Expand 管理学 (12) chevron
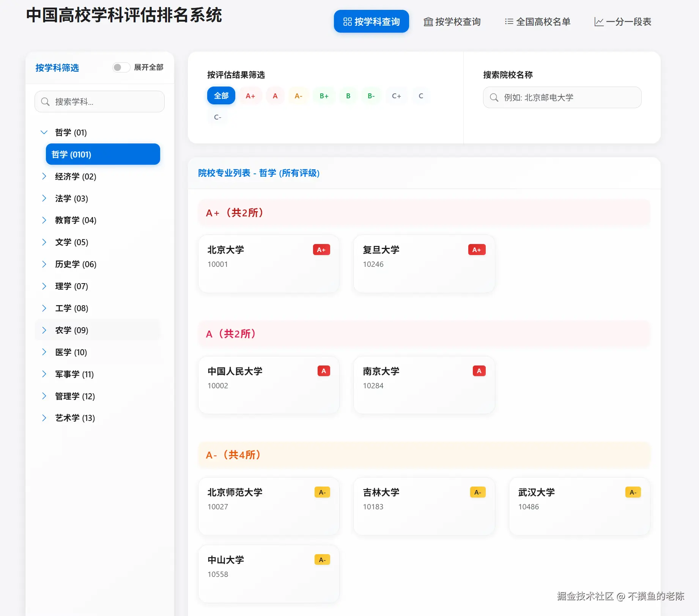The height and width of the screenshot is (616, 699). coord(44,396)
